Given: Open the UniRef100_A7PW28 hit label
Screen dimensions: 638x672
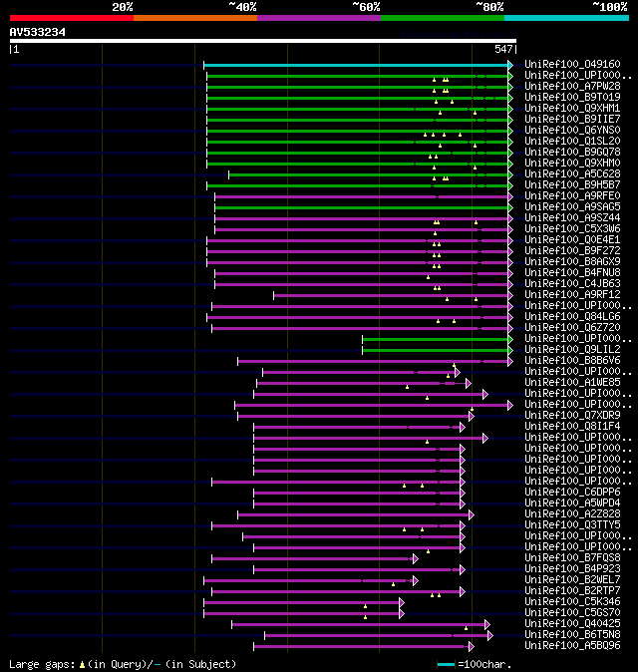Looking at the screenshot, I should pyautogui.click(x=572, y=86).
